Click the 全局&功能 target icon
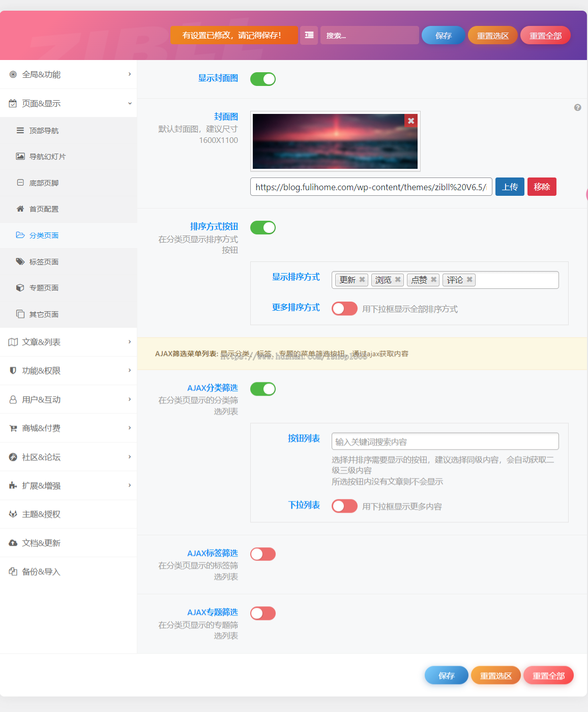588x712 pixels. click(x=13, y=74)
